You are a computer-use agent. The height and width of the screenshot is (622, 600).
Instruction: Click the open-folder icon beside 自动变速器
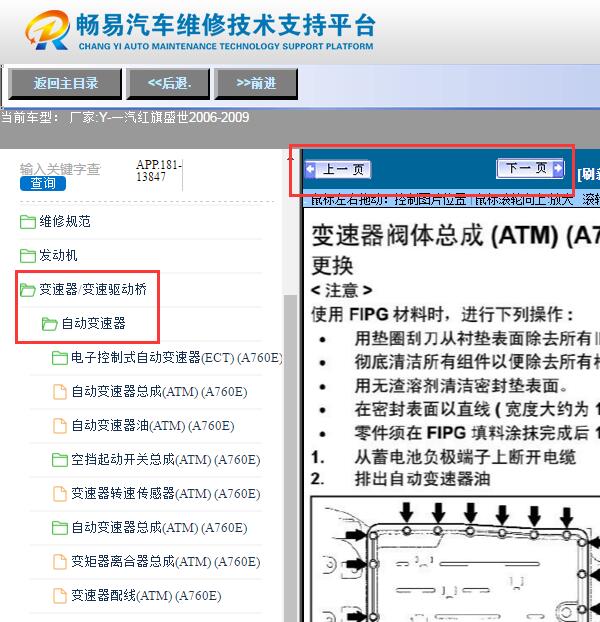coord(50,324)
